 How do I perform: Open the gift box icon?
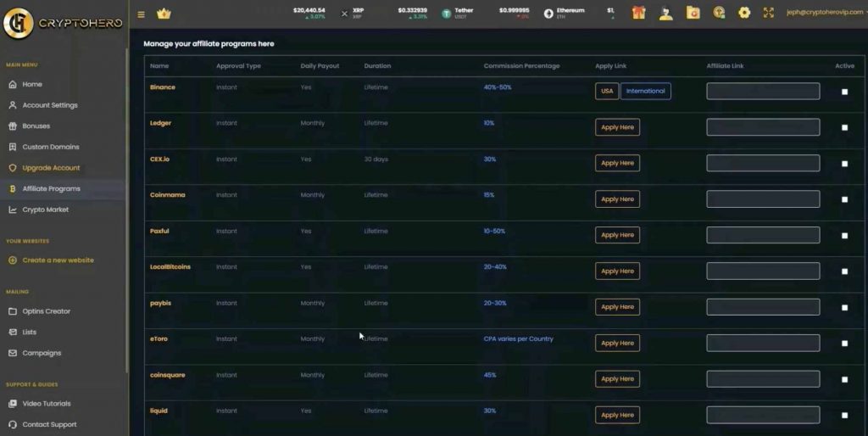(x=639, y=13)
